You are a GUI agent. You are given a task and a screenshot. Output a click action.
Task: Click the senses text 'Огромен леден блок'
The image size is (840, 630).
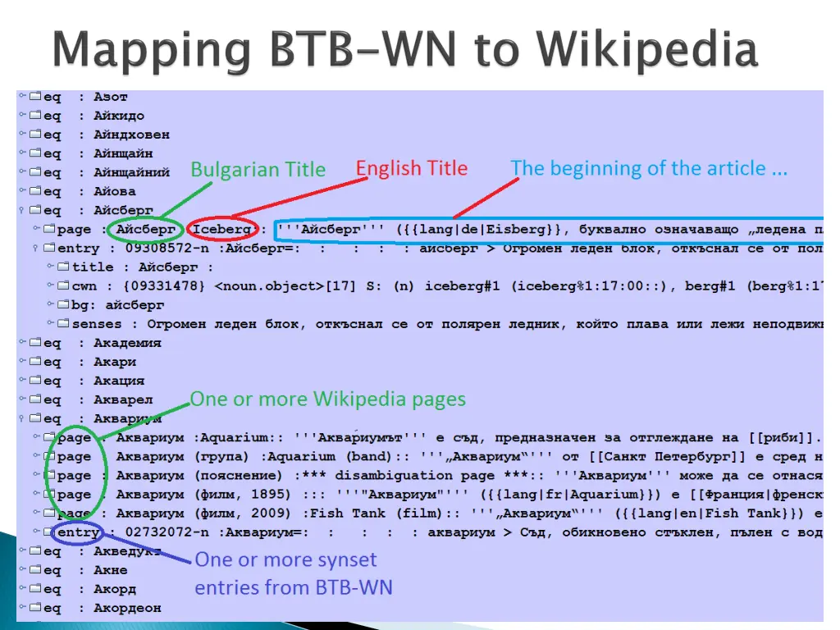pyautogui.click(x=222, y=324)
